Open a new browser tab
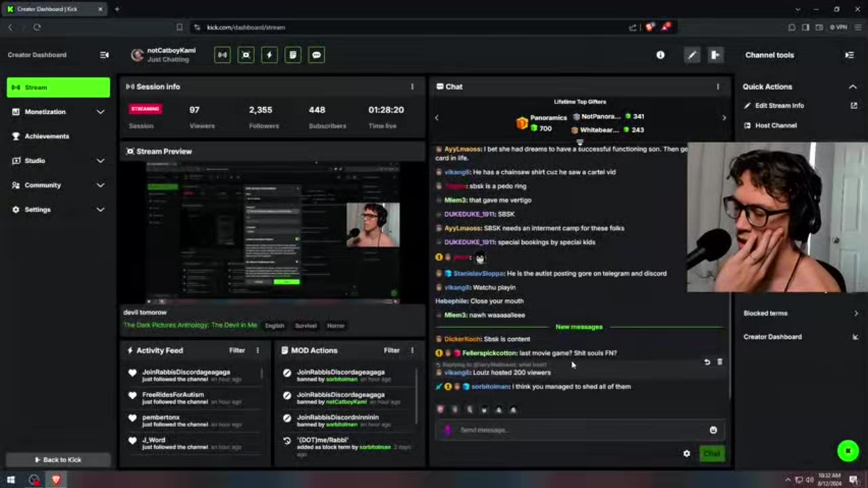Screen dimensions: 868x488 coord(117,9)
